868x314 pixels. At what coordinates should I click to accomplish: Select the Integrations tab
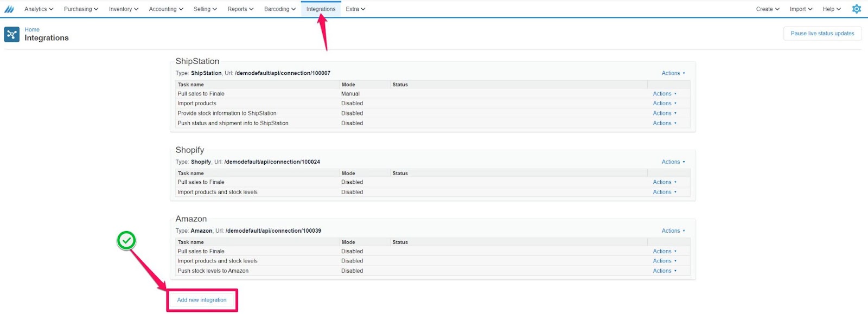coord(321,9)
